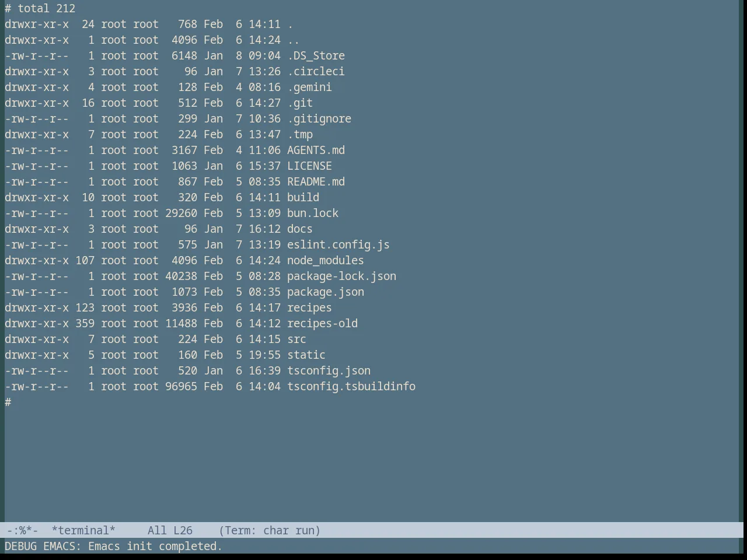Select tsconfig.tsbuildinfo file name
The image size is (747, 560).
click(351, 387)
